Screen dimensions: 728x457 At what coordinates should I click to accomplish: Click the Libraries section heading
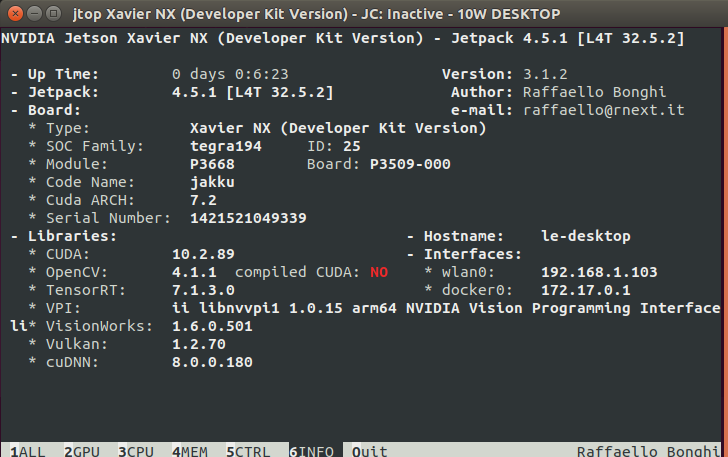[72, 236]
